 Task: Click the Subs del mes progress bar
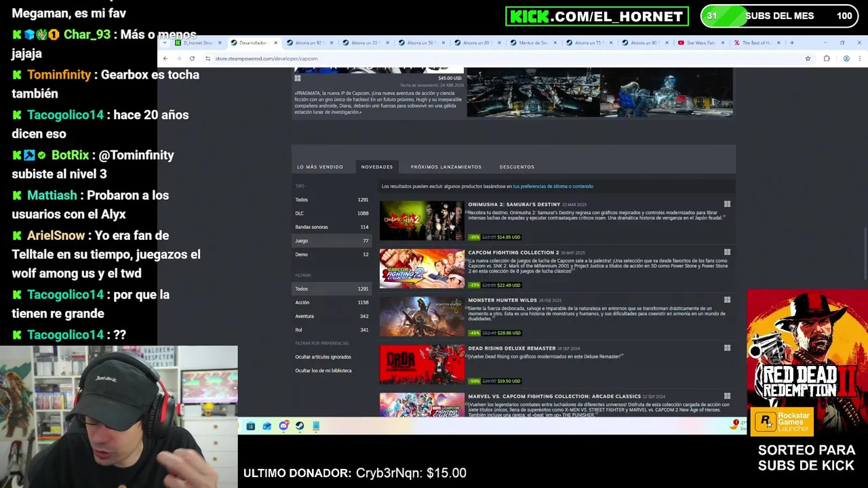tap(779, 16)
